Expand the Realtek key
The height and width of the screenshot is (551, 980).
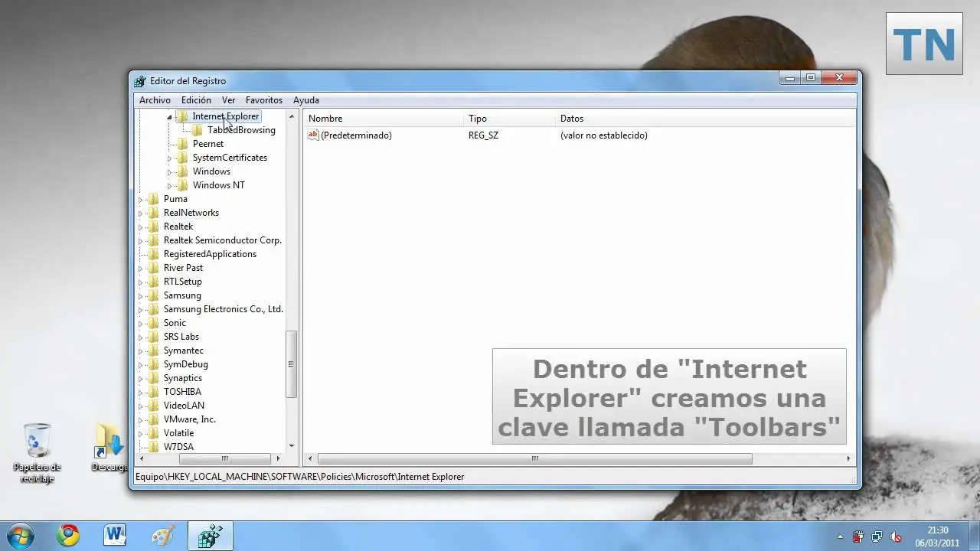click(141, 227)
